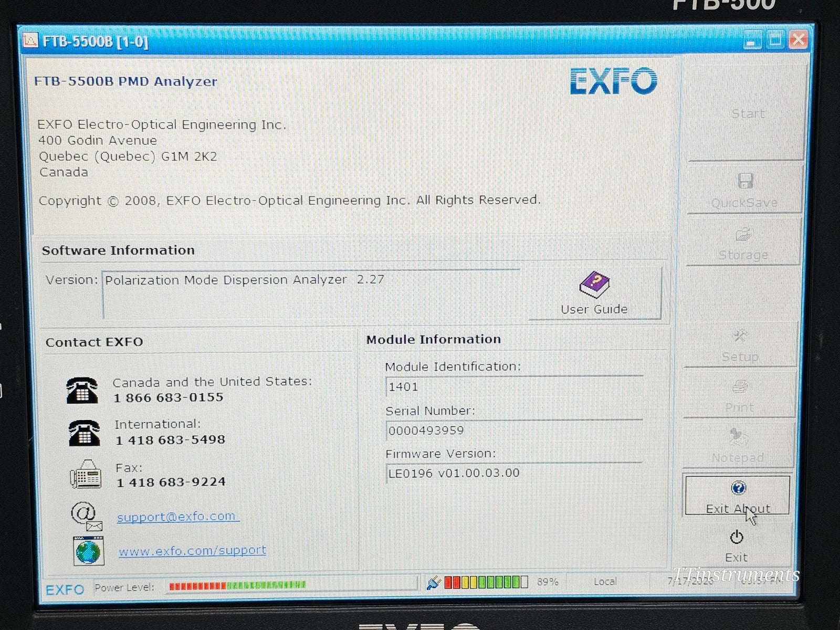Viewport: 840px width, 630px height.
Task: Click the phone number 1 866 683-0155
Action: pos(169,397)
